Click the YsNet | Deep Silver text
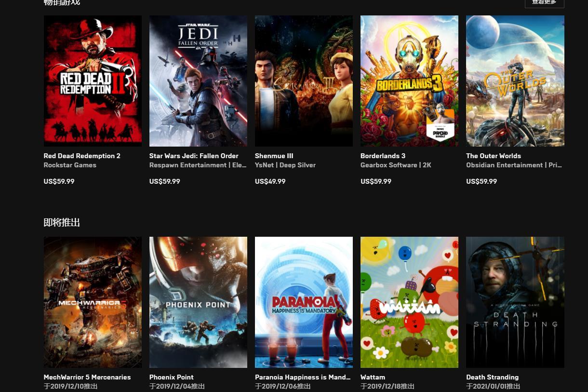The image size is (588, 392). (x=285, y=165)
